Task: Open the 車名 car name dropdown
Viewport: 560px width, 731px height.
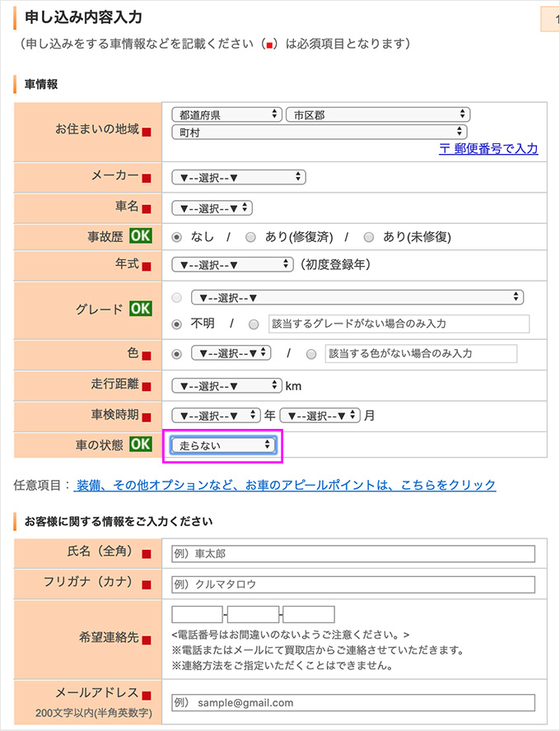Action: point(212,208)
